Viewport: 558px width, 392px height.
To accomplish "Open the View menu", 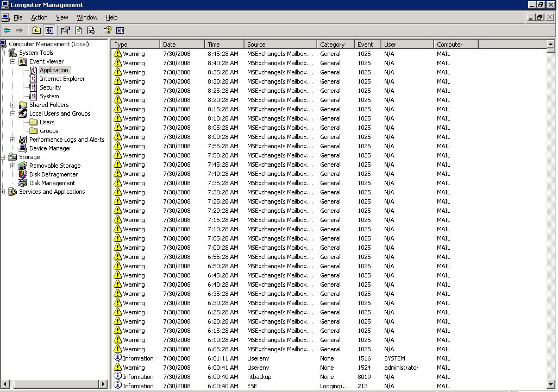I will [x=62, y=17].
